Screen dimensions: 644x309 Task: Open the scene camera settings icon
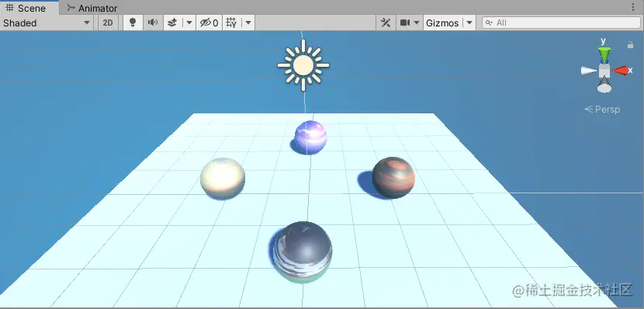point(405,23)
